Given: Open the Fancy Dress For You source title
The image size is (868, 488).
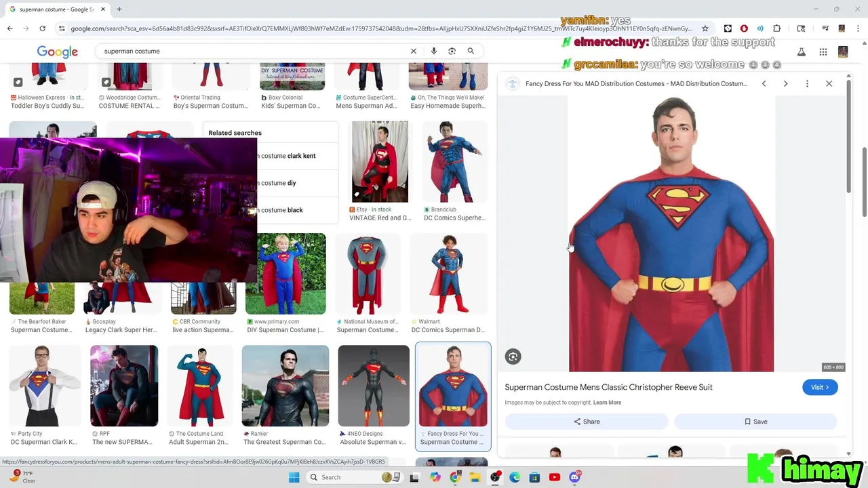Looking at the screenshot, I should [636, 83].
